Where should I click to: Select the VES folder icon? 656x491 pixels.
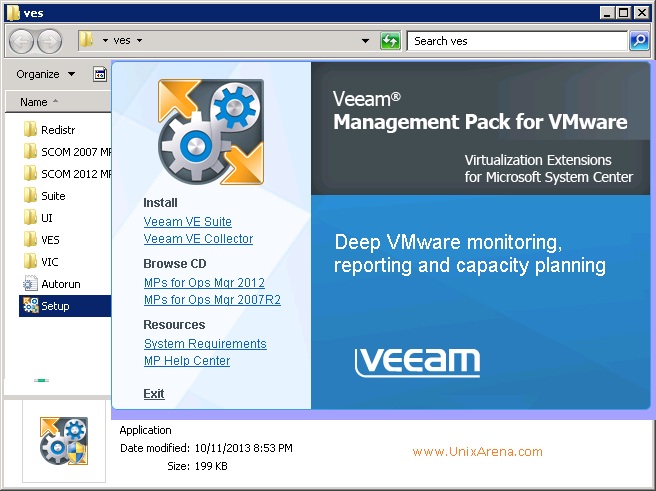[x=30, y=240]
